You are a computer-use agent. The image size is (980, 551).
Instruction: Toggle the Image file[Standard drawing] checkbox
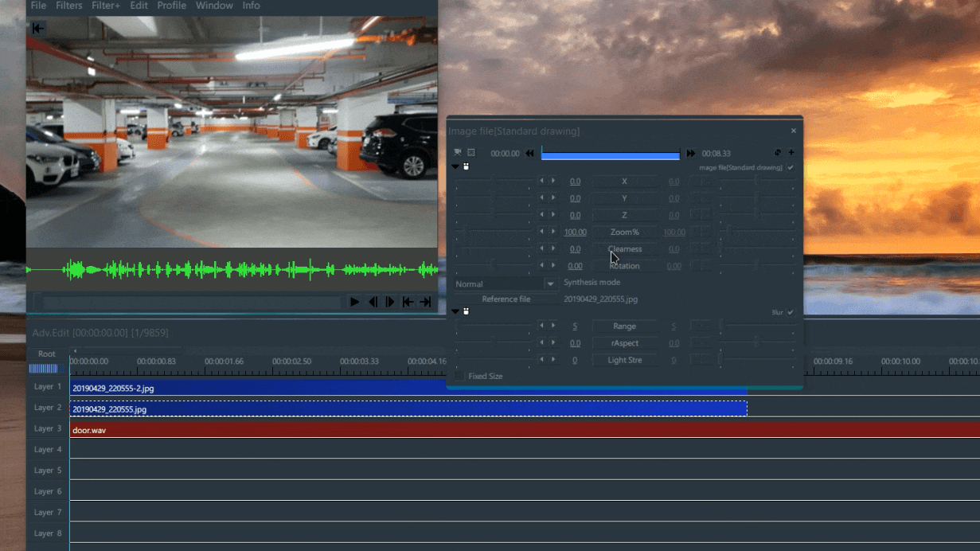[791, 168]
